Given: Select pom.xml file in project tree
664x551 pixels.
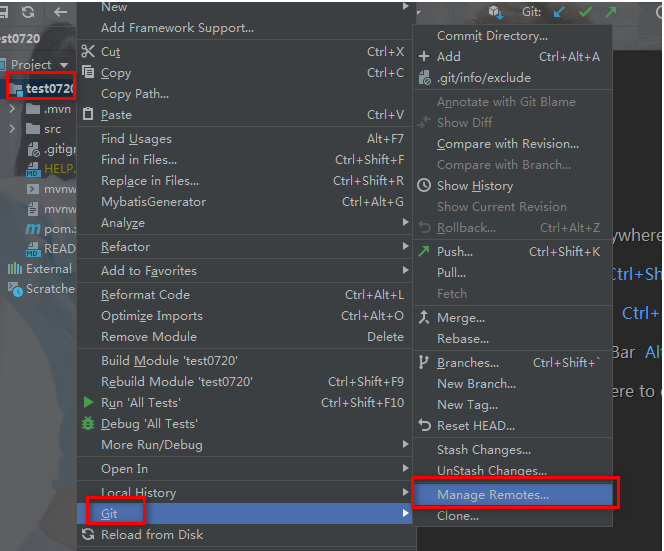Looking at the screenshot, I should (58, 229).
